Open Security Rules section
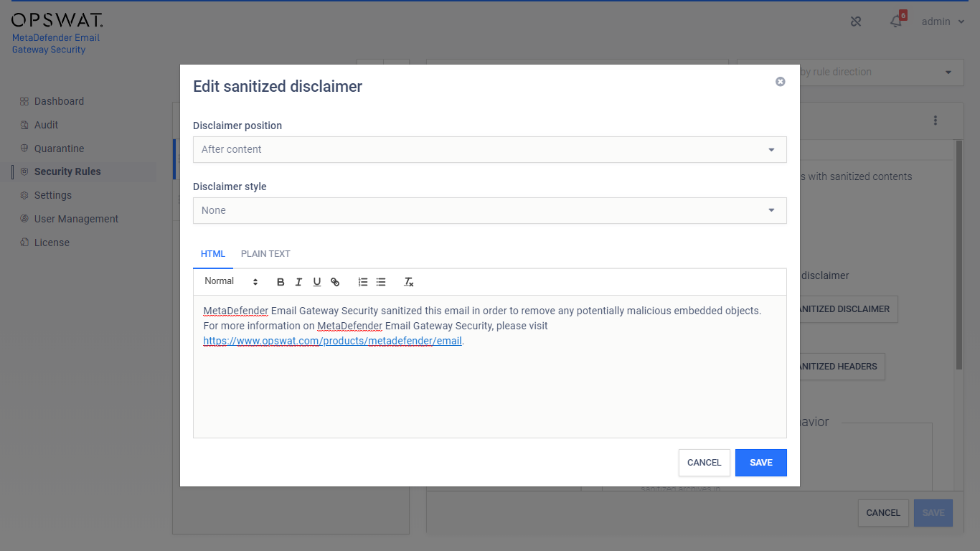Viewport: 980px width, 551px height. click(x=67, y=171)
